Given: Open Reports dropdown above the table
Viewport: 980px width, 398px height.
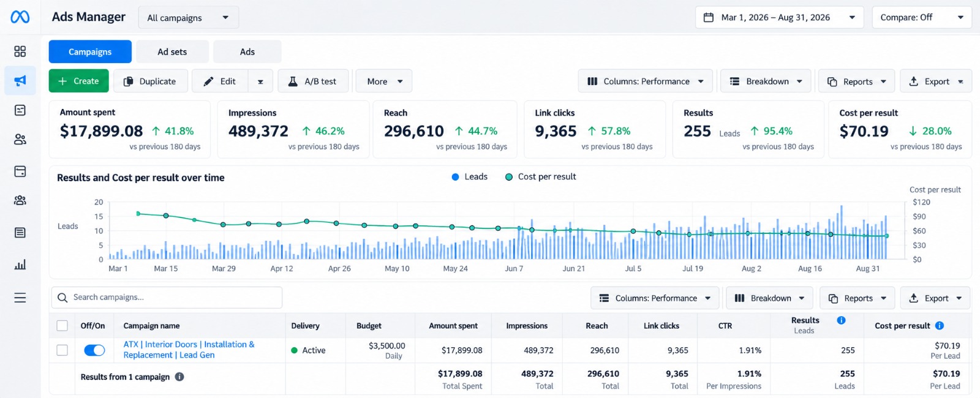Looking at the screenshot, I should tap(858, 298).
